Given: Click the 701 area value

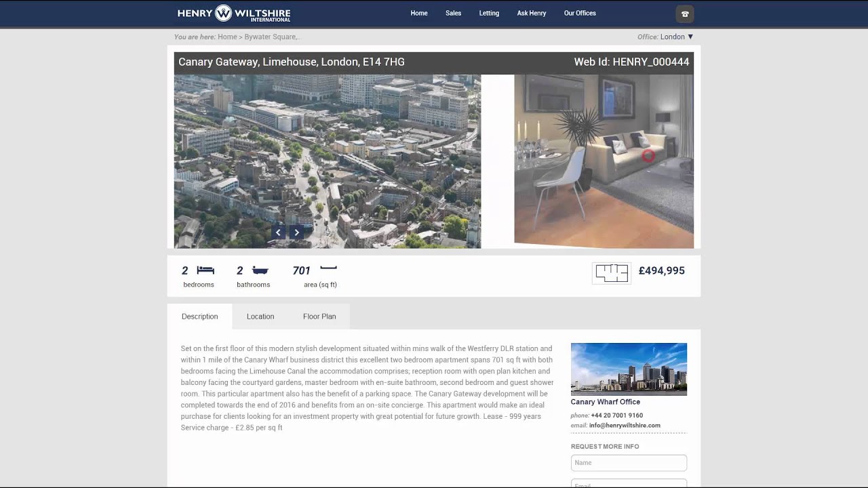Looking at the screenshot, I should [x=301, y=270].
